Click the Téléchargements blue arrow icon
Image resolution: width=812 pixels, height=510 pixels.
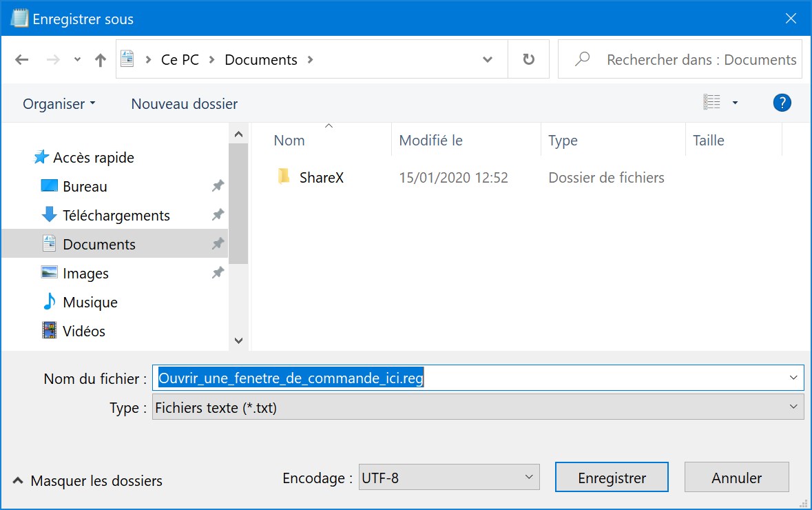tap(49, 214)
